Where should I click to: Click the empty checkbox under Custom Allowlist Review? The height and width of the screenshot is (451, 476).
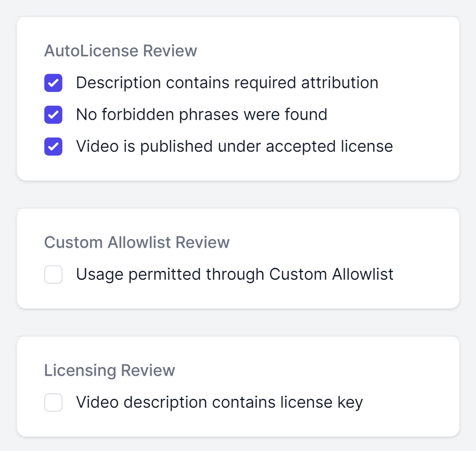tap(53, 274)
